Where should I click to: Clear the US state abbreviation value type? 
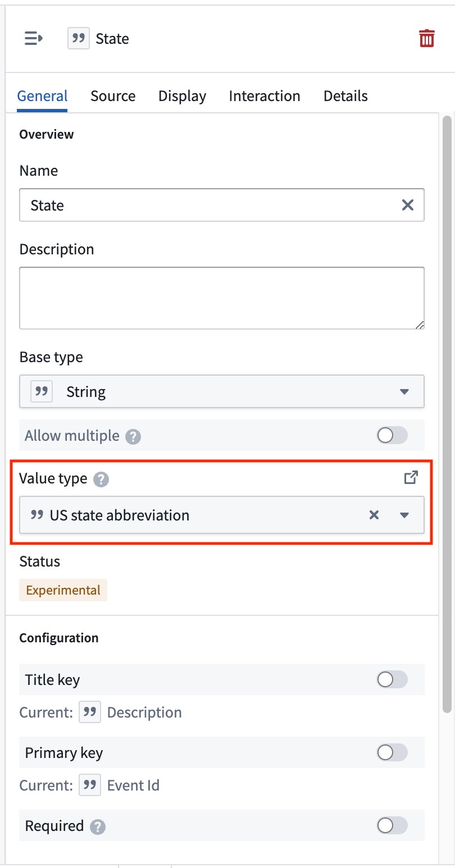point(374,515)
